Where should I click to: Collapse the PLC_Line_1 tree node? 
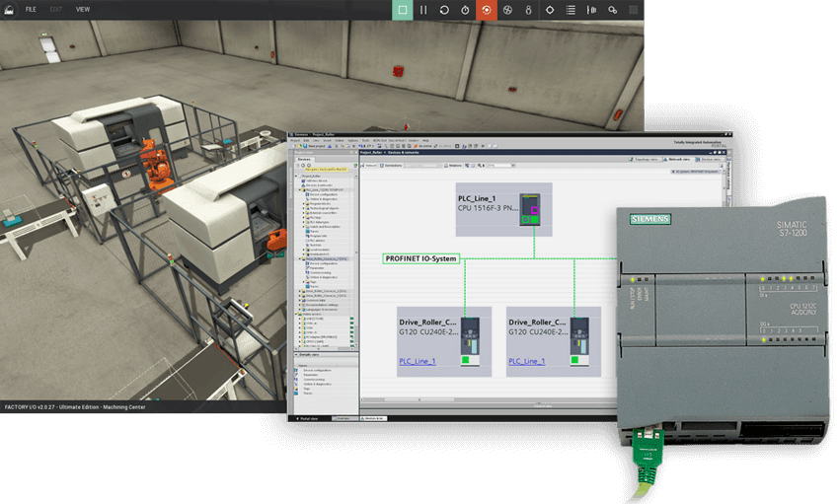coord(300,189)
